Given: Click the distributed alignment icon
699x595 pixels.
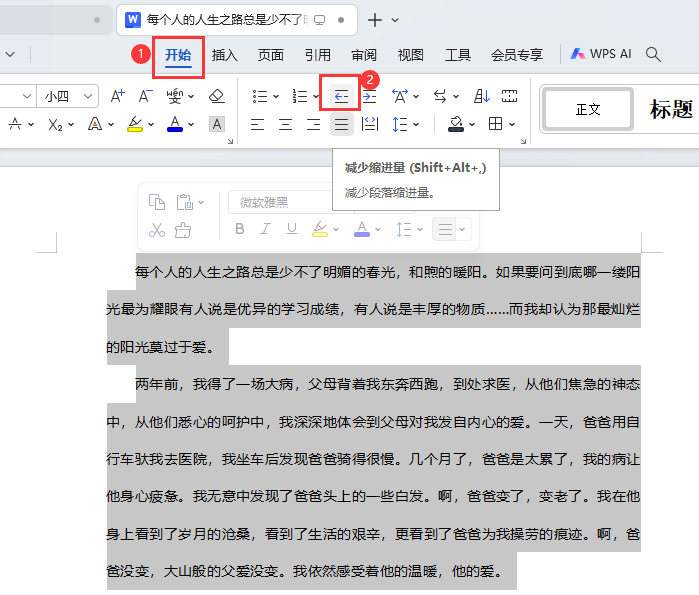Looking at the screenshot, I should coord(370,124).
